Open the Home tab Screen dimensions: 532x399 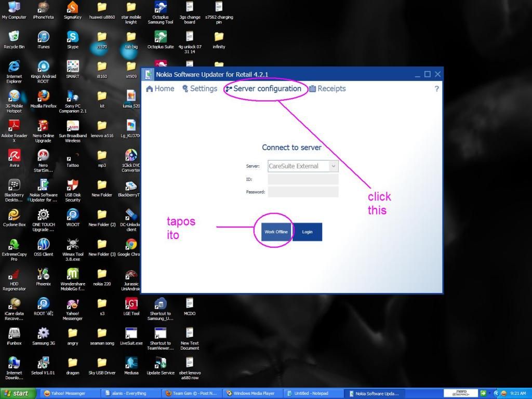[x=160, y=89]
